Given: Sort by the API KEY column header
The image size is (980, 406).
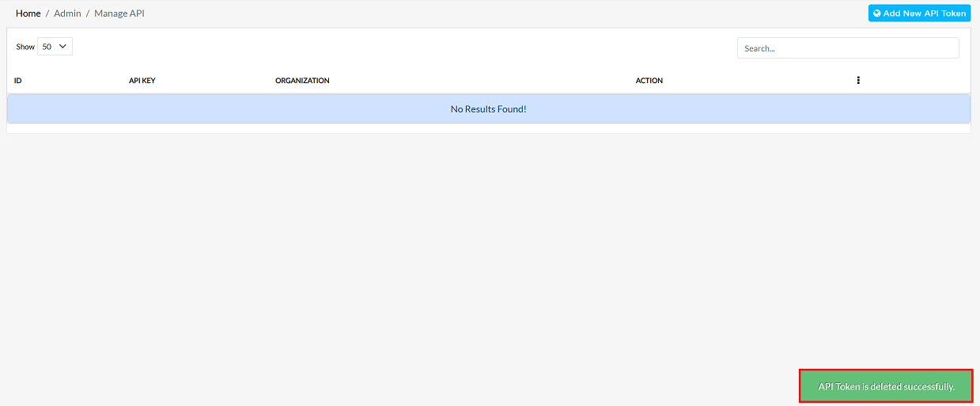Looking at the screenshot, I should pos(142,81).
